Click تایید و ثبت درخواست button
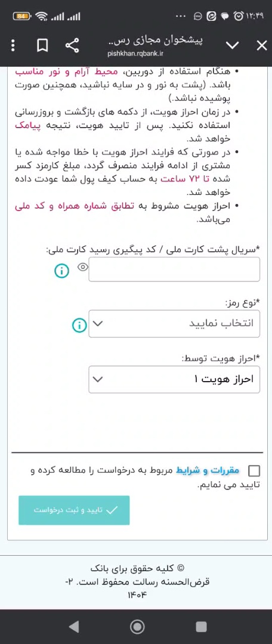This screenshot has width=272, height=644. pos(74,510)
